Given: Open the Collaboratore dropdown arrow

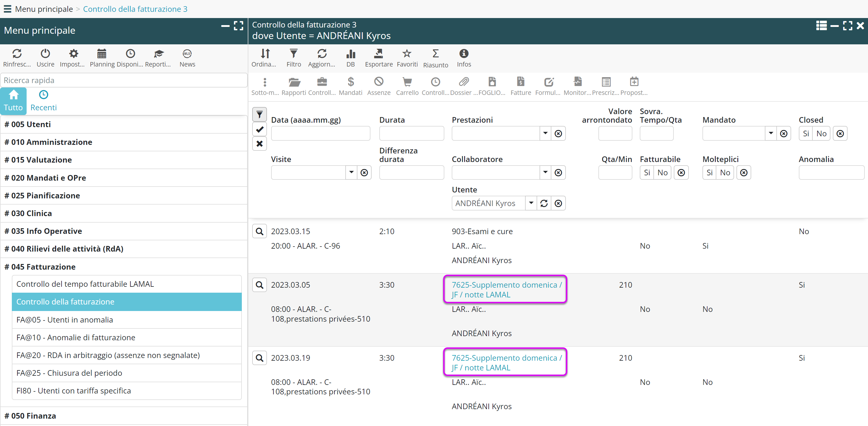Looking at the screenshot, I should (545, 173).
